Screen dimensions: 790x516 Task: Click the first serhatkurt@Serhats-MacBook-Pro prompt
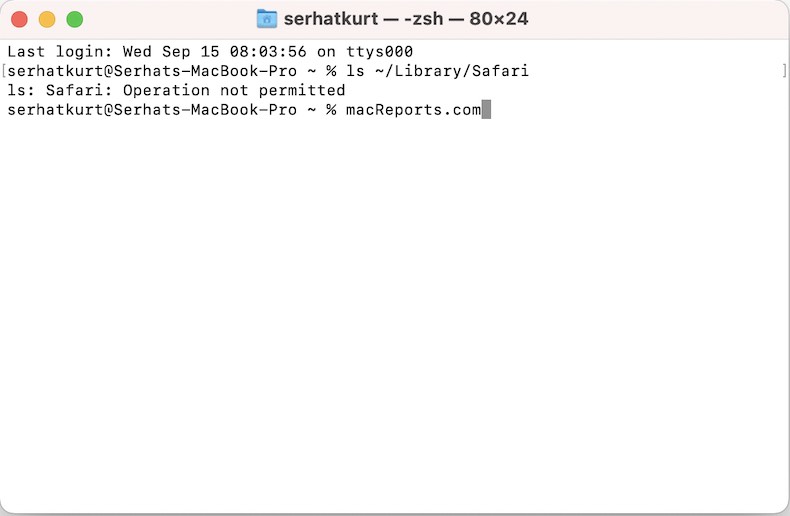pyautogui.click(x=152, y=71)
